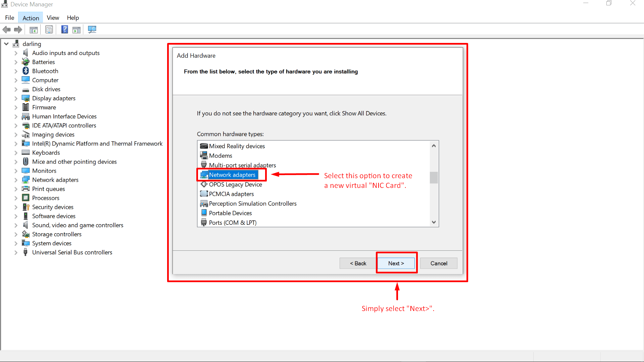644x362 pixels.
Task: Click the Audio inputs and outputs speaker icon
Action: 26,53
